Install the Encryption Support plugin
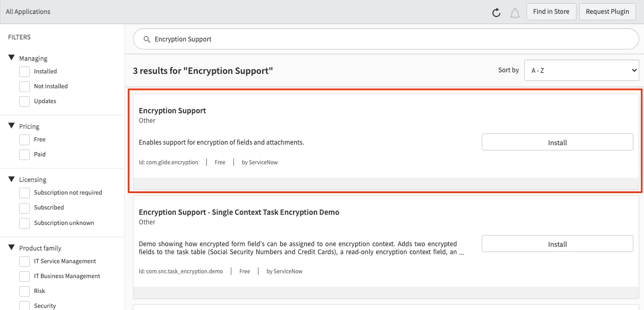644x310 pixels. [x=557, y=142]
